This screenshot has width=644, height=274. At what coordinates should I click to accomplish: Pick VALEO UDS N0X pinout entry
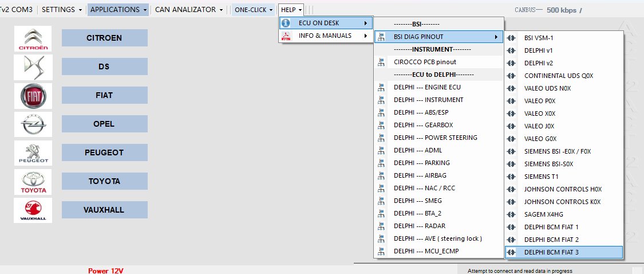point(564,88)
